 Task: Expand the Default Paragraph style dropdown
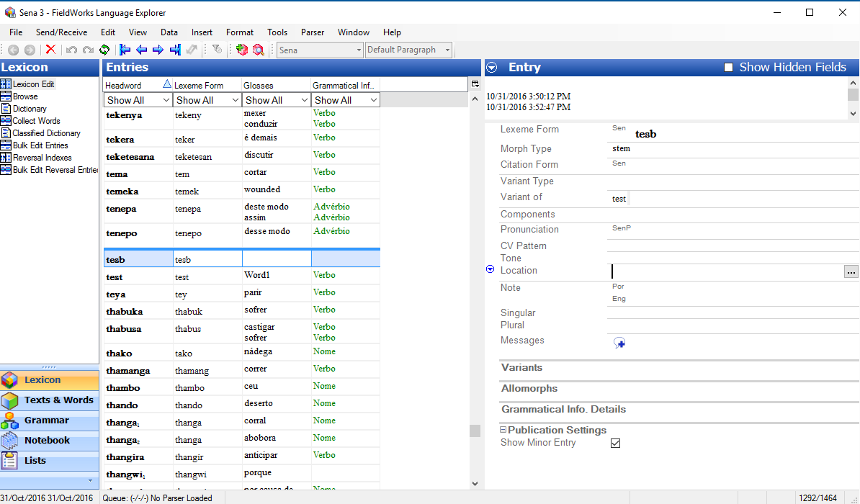tap(447, 50)
